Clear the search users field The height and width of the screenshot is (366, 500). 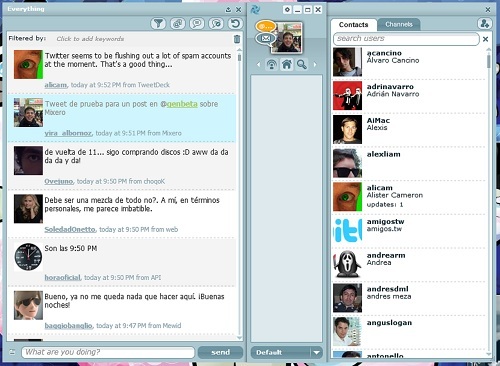tap(486, 39)
